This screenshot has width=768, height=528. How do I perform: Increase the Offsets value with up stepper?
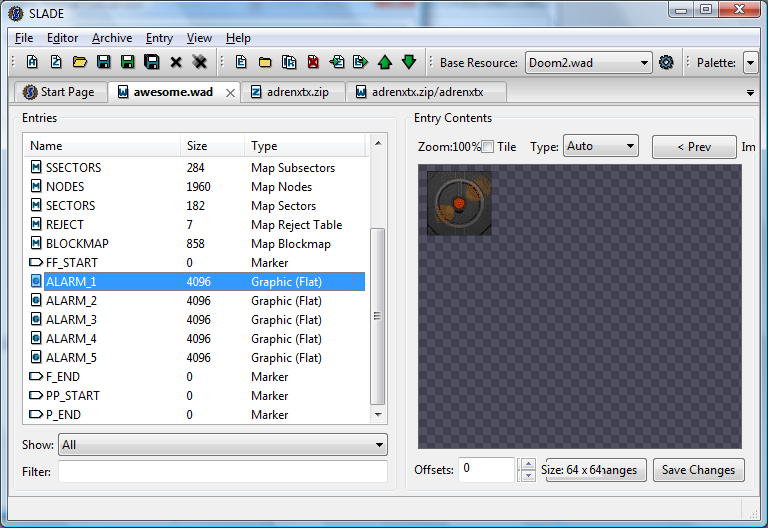click(x=528, y=464)
